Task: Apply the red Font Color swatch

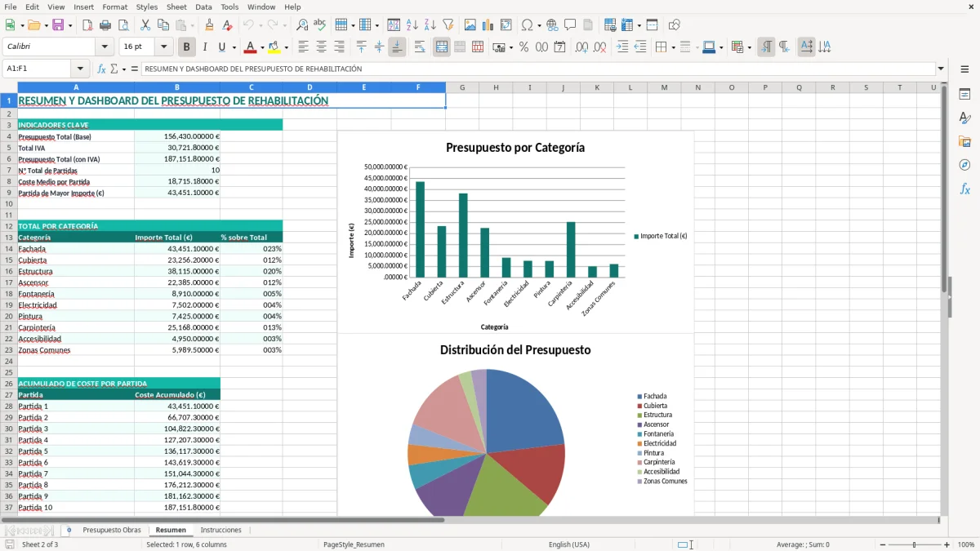Action: (251, 47)
